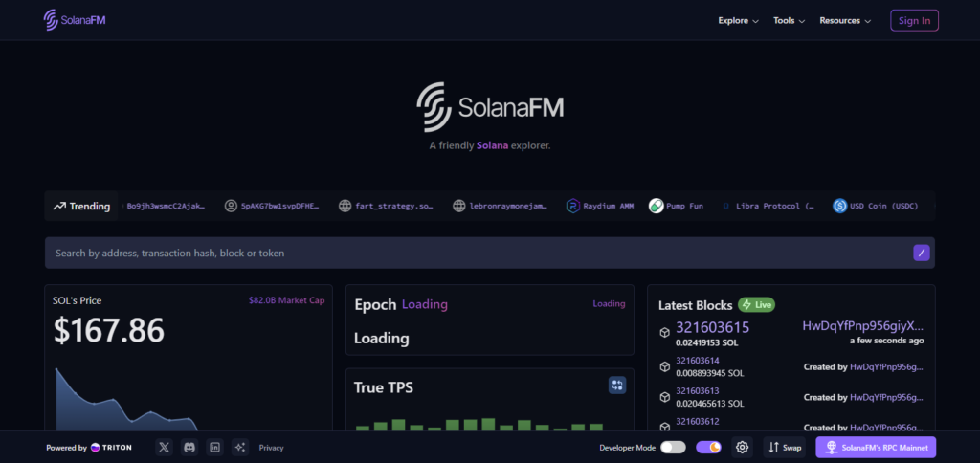Open trending address Bo9jh3wsmcC2Ajak
980x463 pixels.
click(x=166, y=206)
